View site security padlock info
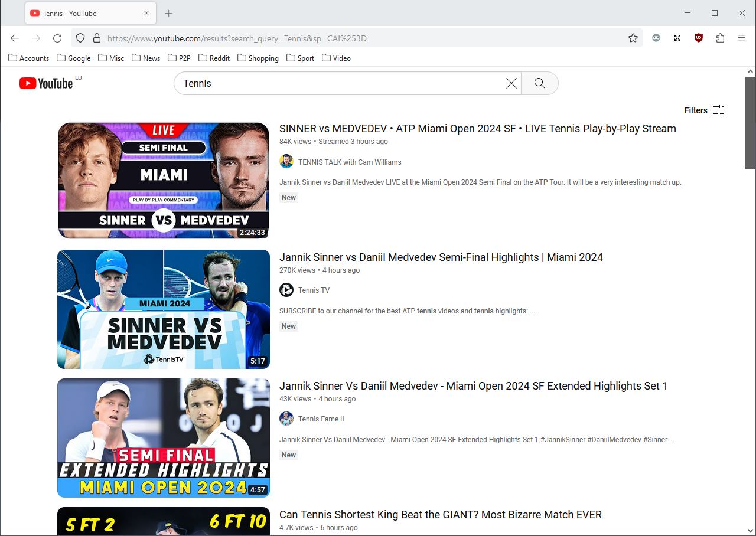756x536 pixels. 97,38
